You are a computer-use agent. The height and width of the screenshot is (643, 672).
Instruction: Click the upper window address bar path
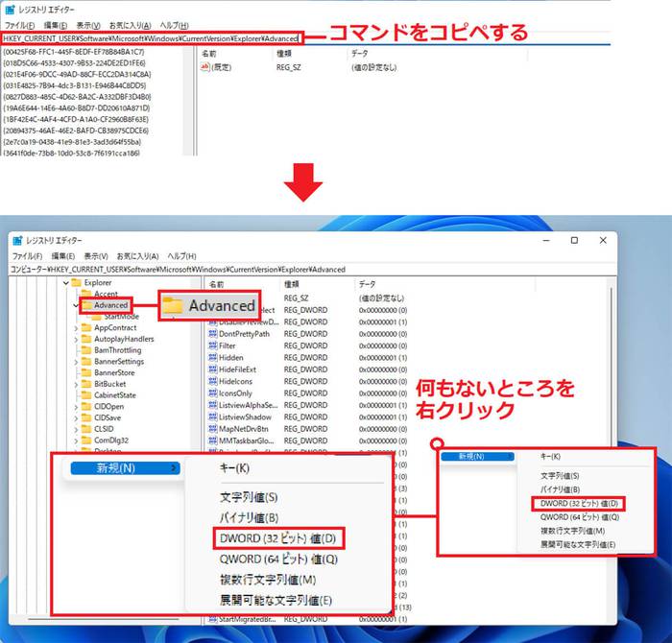point(151,38)
